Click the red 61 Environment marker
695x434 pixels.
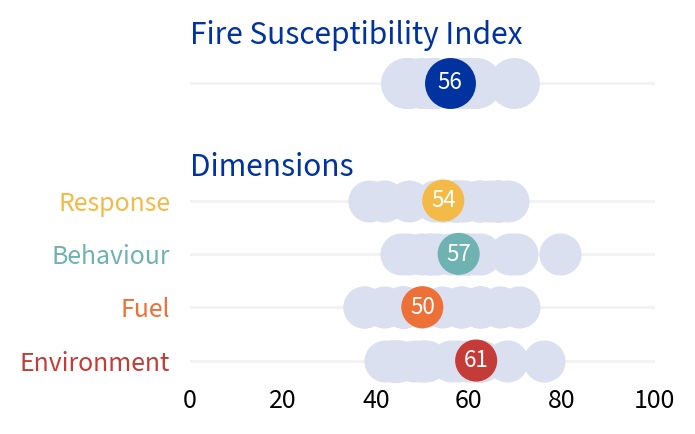coord(475,360)
